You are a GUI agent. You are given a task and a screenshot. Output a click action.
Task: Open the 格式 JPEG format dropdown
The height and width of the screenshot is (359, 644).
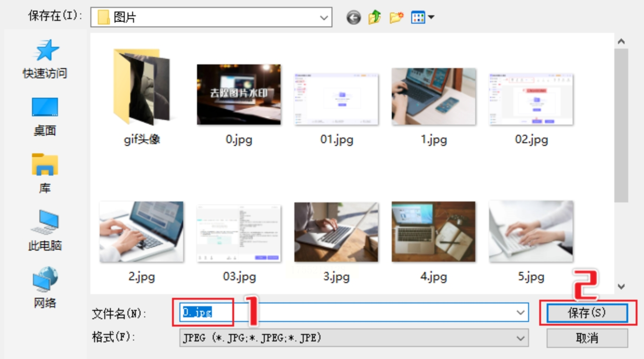[x=354, y=338]
